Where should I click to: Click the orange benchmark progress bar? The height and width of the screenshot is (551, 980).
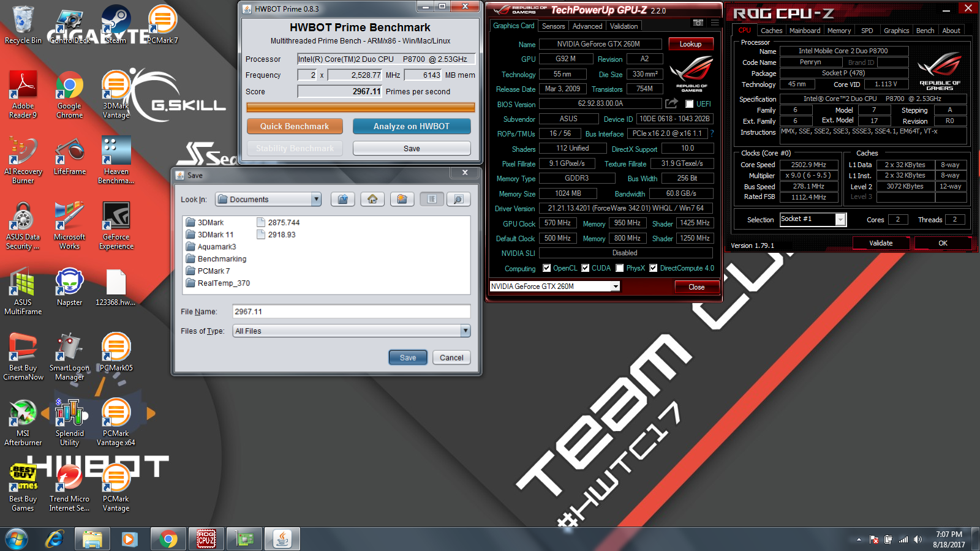tap(361, 108)
